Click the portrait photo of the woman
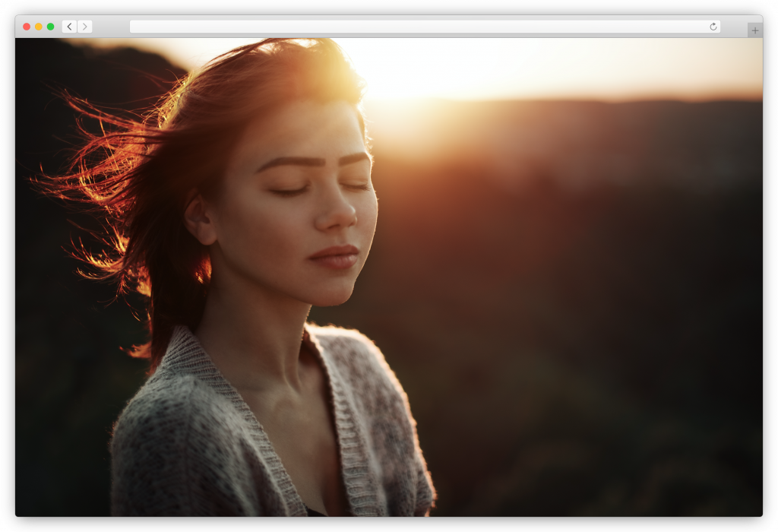 click(x=389, y=277)
